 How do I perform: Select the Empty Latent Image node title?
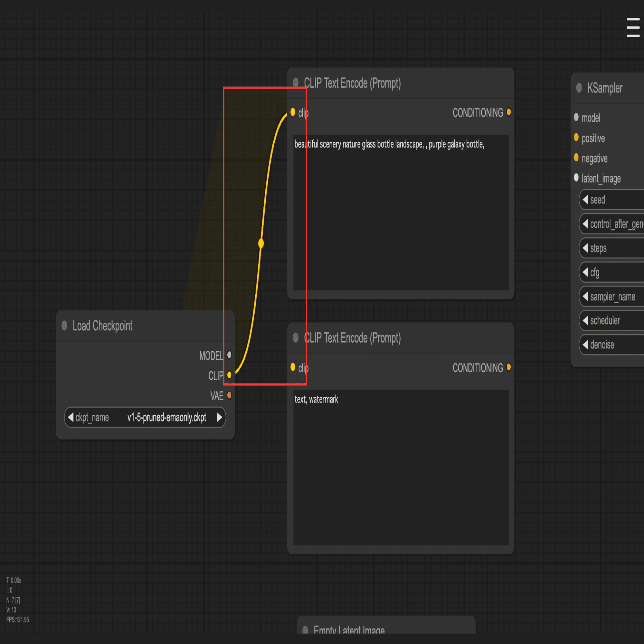(349, 630)
